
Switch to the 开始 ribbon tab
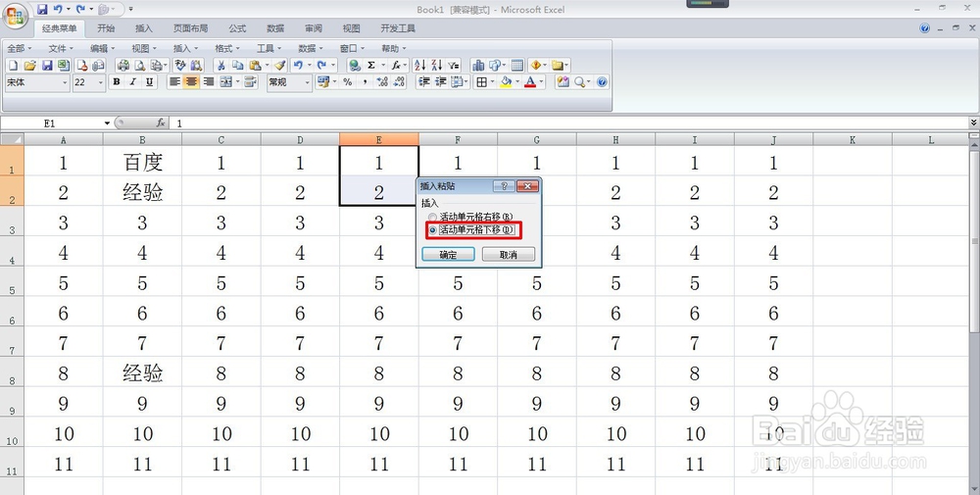tap(106, 28)
